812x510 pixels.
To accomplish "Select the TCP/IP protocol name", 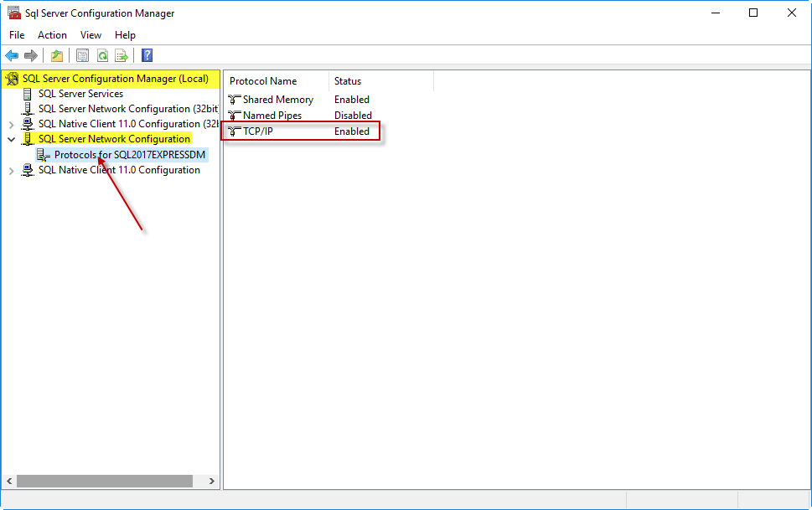I will [x=258, y=131].
